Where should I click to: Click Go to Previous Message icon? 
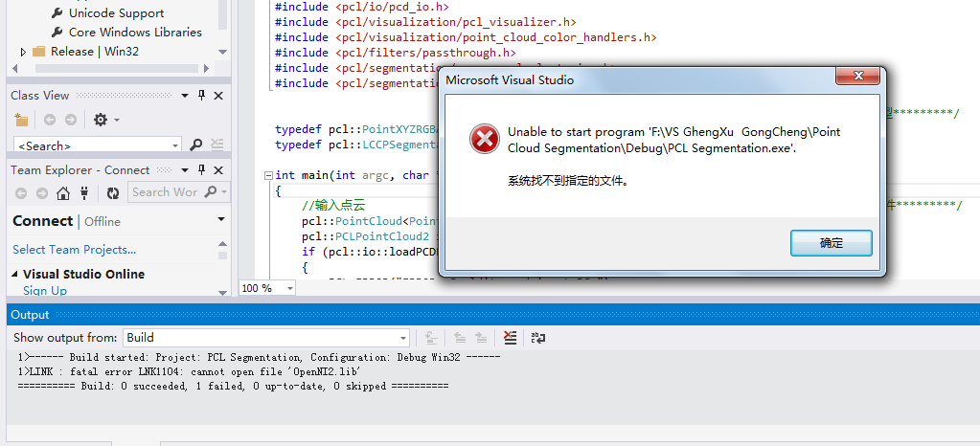point(460,338)
